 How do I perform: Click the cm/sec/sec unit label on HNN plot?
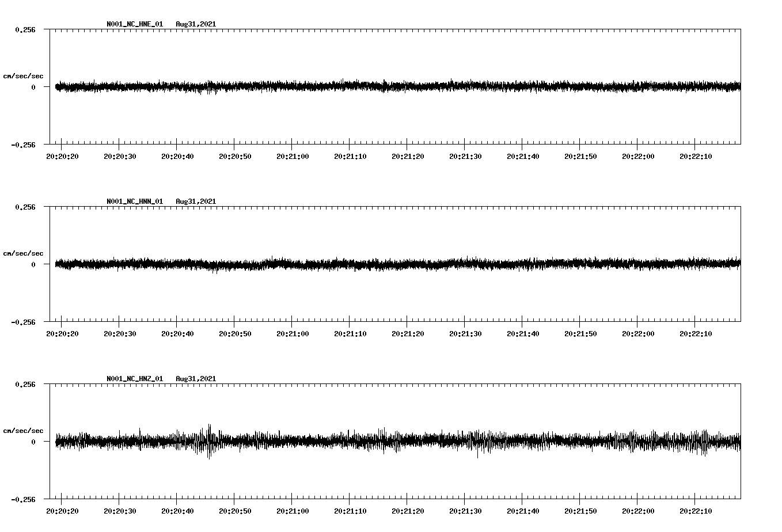pos(23,253)
